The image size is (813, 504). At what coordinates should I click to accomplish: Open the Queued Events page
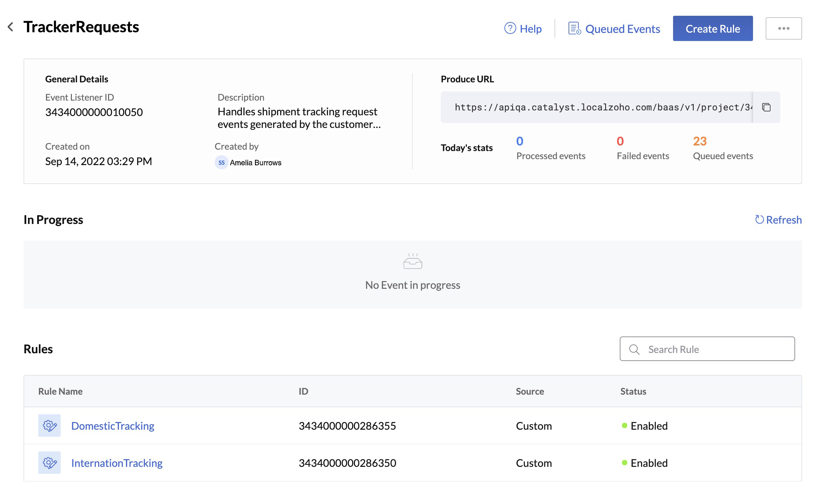[x=623, y=29]
